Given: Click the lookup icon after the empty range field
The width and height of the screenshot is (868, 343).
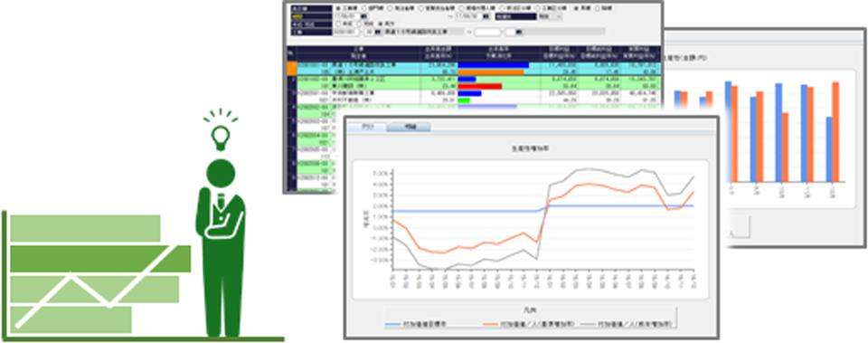Looking at the screenshot, I should coord(519,32).
